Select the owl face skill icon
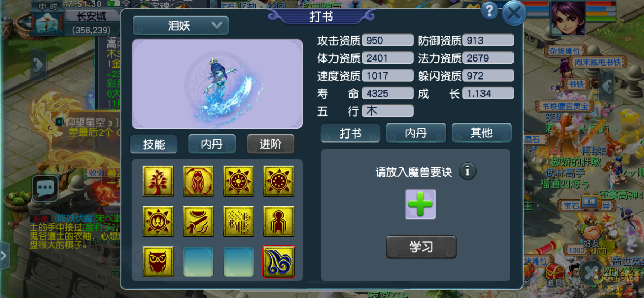The image size is (644, 298). (x=158, y=262)
